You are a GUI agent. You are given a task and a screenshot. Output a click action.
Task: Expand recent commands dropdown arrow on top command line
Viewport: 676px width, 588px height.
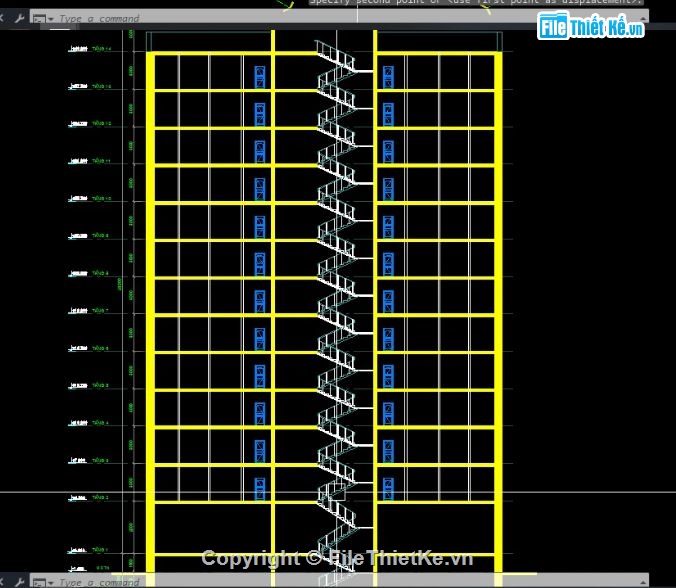coord(51,19)
